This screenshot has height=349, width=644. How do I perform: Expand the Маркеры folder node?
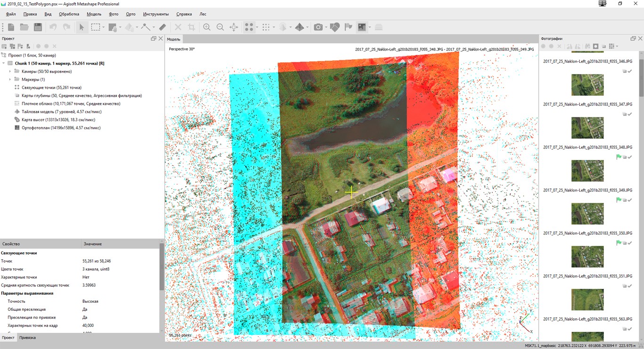point(10,80)
